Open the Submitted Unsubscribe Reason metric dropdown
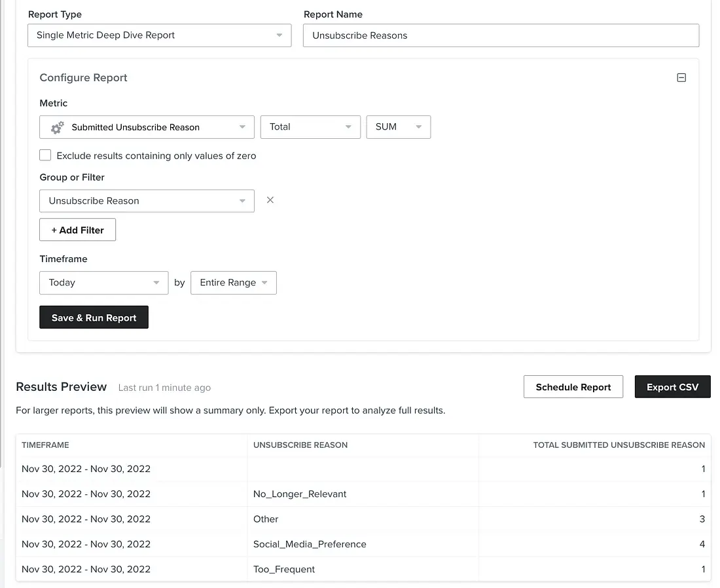This screenshot has width=720, height=588. point(147,127)
